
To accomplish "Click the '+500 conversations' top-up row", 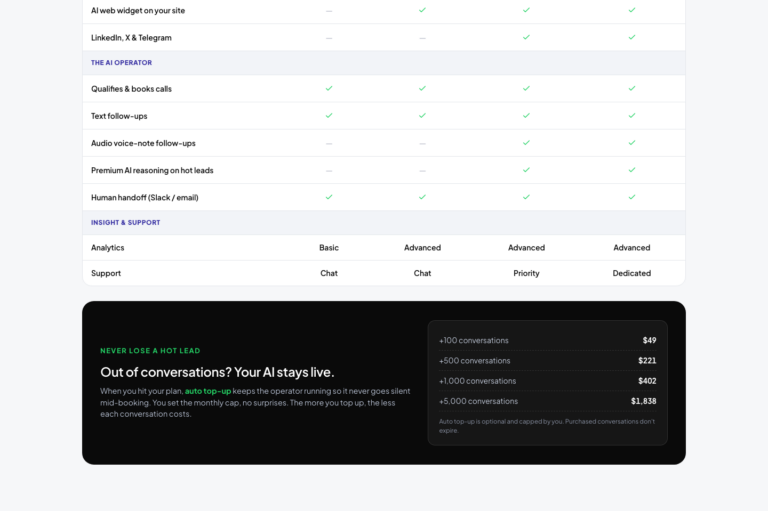I will pos(548,361).
